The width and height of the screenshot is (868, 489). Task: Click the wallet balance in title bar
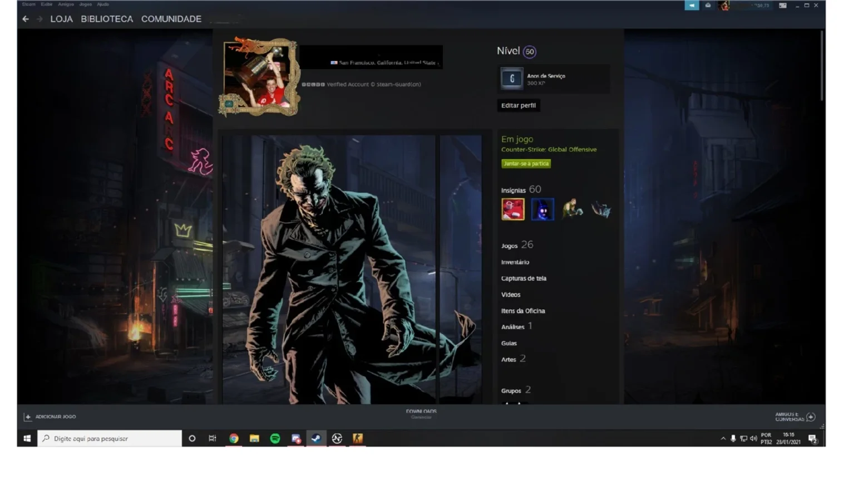761,6
